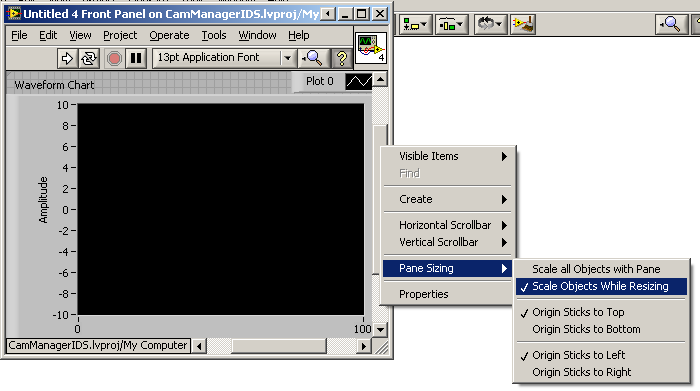Toggle Origin Sticks to Top
This screenshot has width=700, height=391.
coord(601,312)
